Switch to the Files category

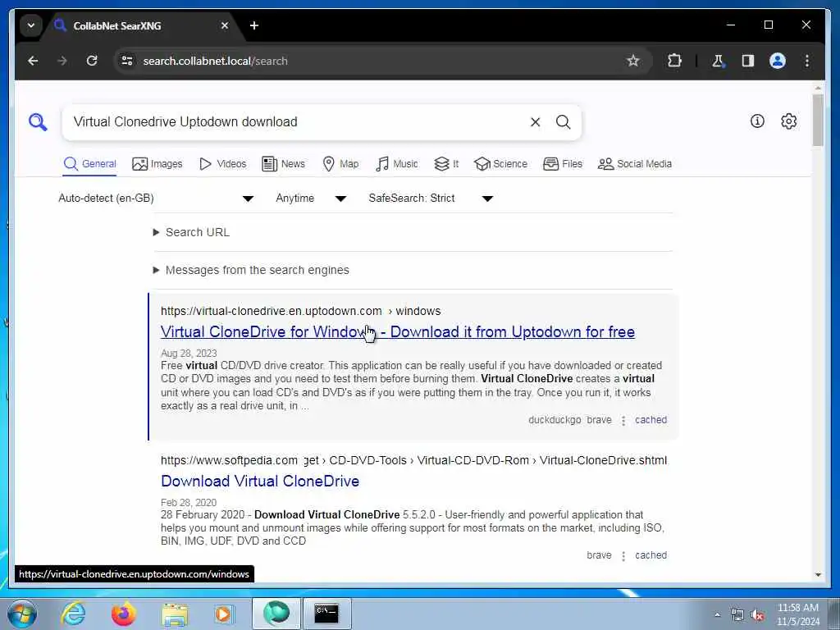[x=563, y=164]
